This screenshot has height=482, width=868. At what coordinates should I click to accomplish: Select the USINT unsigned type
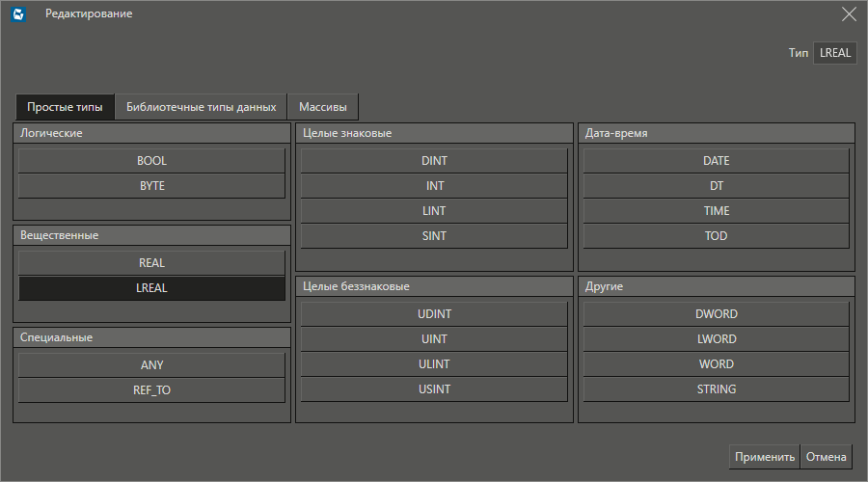coord(434,389)
